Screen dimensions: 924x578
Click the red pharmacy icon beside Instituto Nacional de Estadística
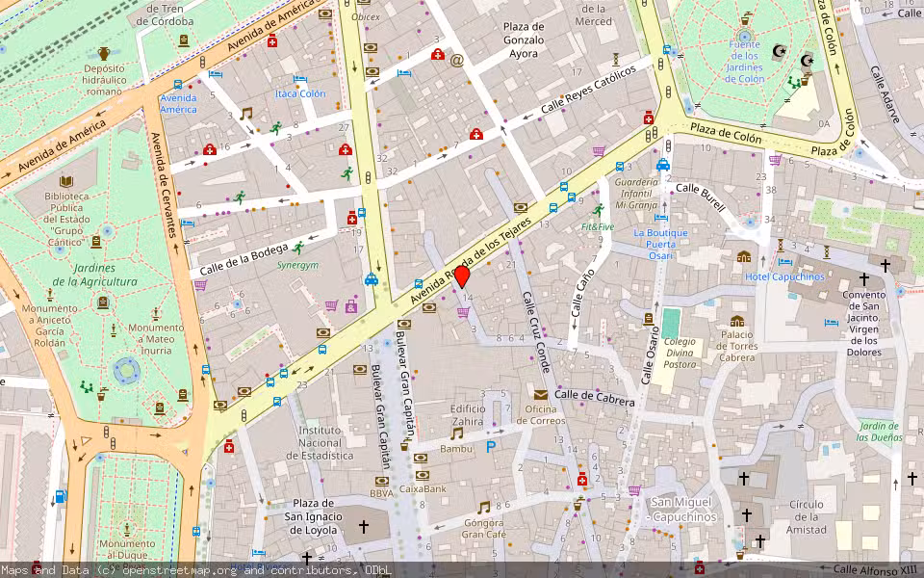[229, 446]
